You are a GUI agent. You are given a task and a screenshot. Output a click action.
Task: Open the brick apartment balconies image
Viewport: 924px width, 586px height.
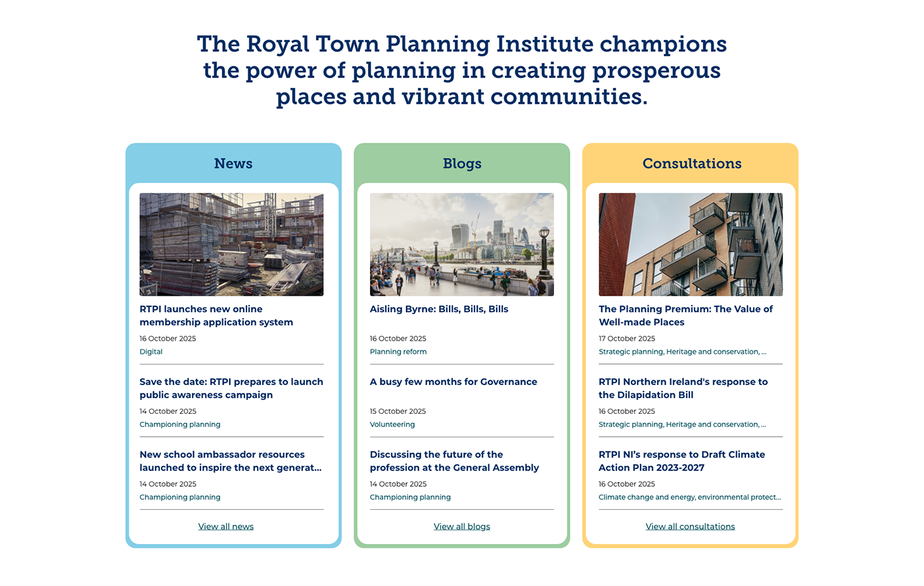(x=690, y=244)
